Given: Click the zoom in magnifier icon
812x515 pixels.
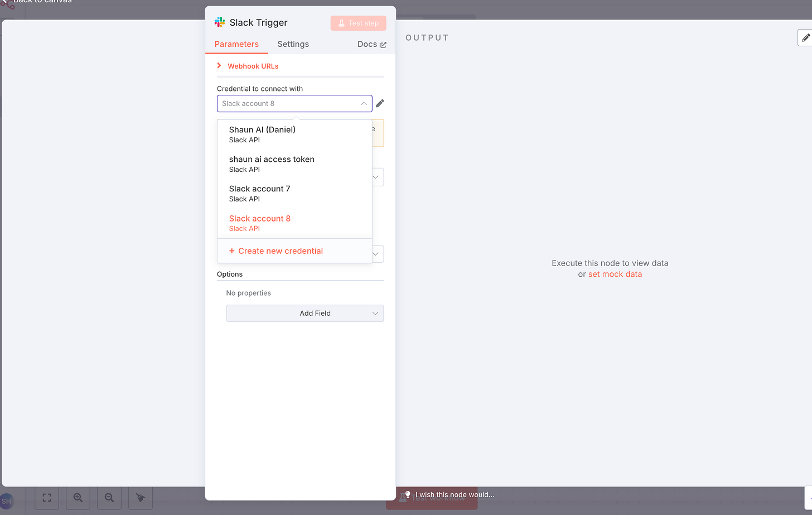Looking at the screenshot, I should [x=78, y=498].
